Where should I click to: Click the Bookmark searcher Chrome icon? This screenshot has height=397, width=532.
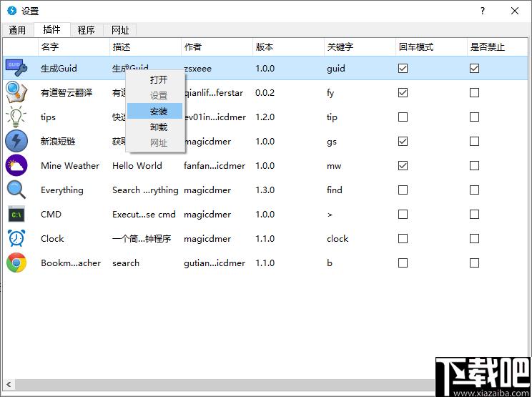[x=16, y=263]
